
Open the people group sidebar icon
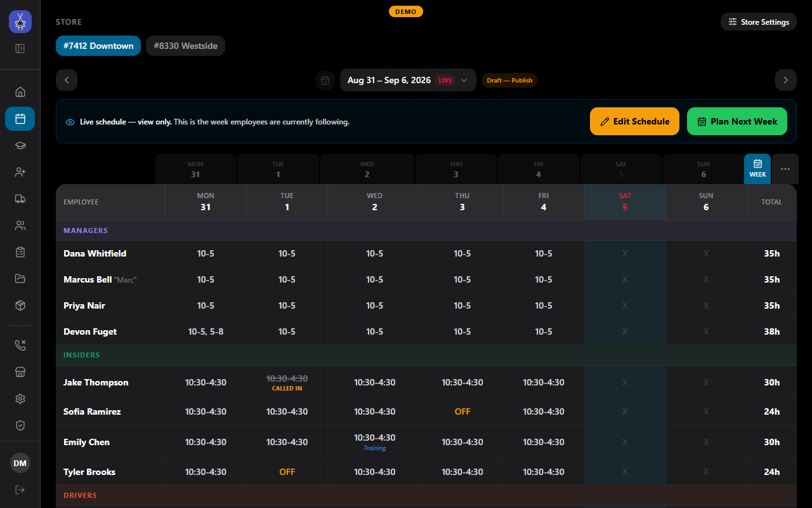pyautogui.click(x=20, y=225)
